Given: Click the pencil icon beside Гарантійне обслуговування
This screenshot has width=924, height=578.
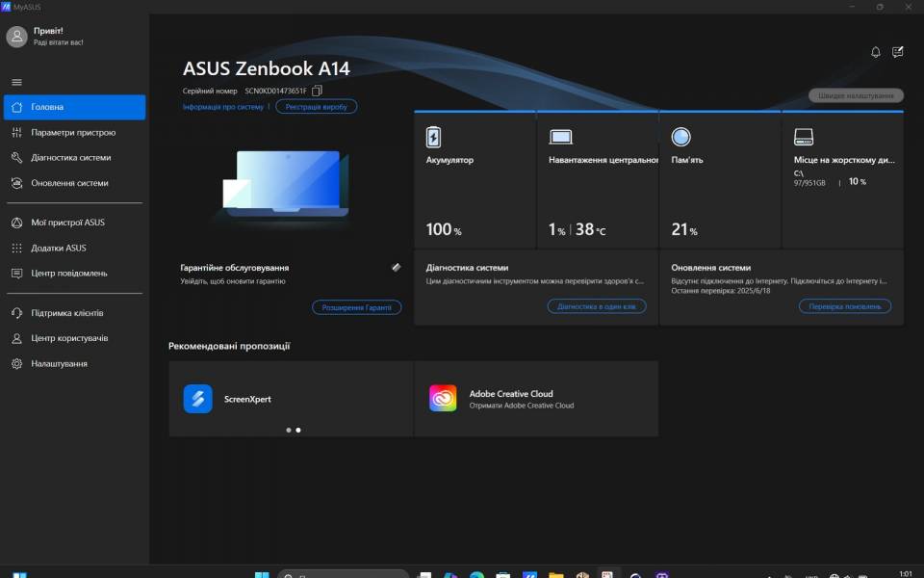Looking at the screenshot, I should pyautogui.click(x=397, y=267).
